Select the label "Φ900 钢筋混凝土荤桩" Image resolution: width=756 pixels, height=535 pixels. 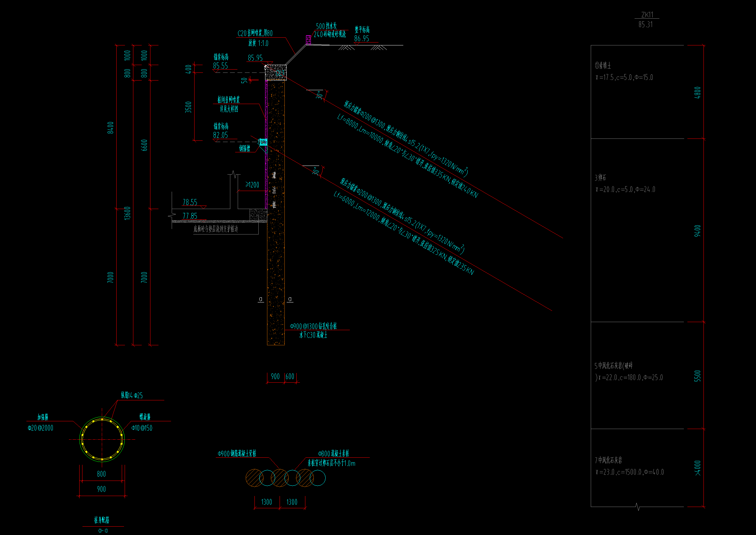click(237, 454)
